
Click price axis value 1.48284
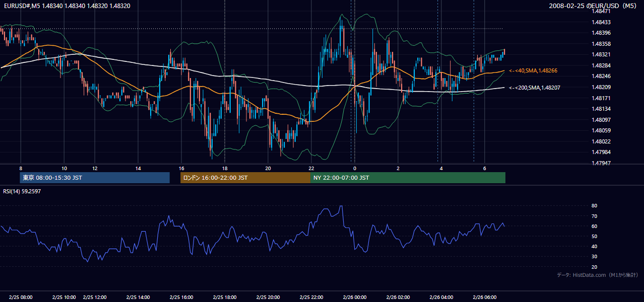click(601, 65)
